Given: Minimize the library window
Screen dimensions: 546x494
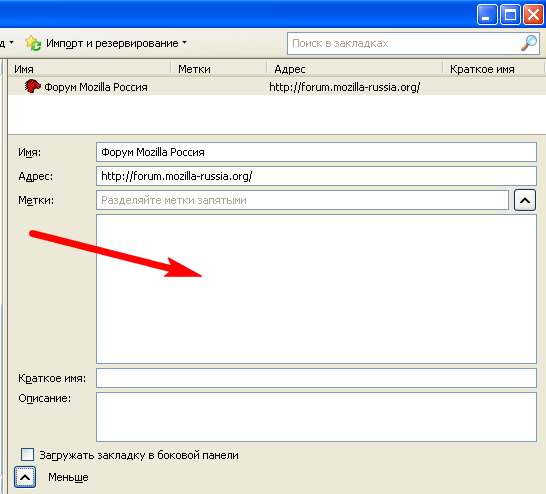Looking at the screenshot, I should pos(487,15).
